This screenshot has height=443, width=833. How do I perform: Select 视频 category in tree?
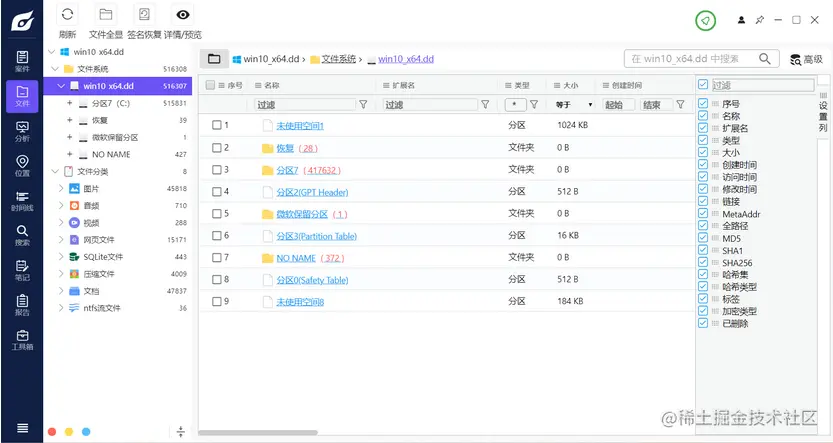coord(91,223)
